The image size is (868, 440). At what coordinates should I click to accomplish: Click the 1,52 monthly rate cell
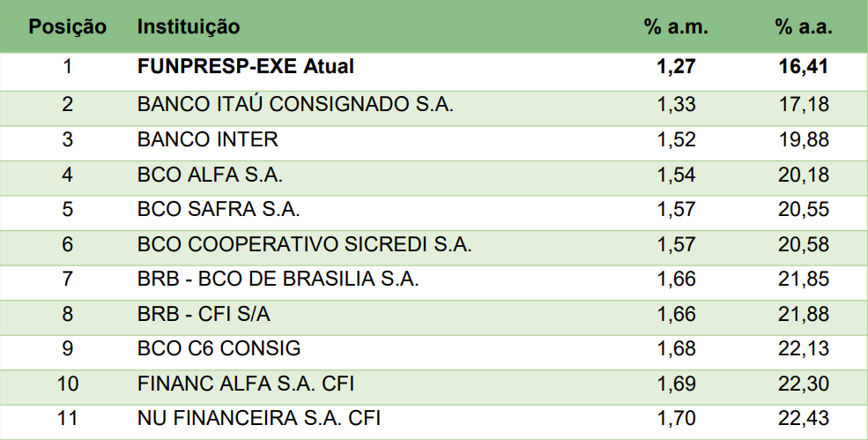pyautogui.click(x=676, y=139)
